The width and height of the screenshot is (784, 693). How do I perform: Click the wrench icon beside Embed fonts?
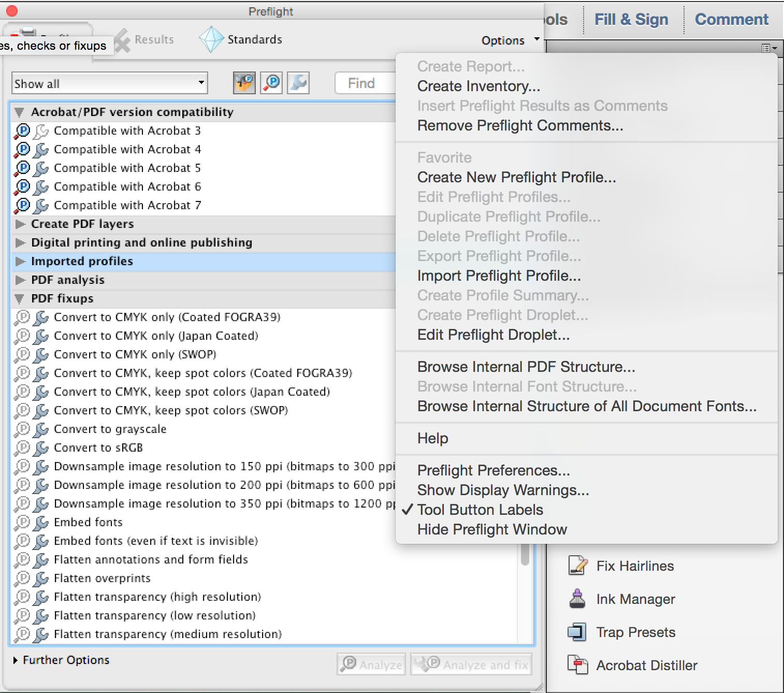(40, 523)
